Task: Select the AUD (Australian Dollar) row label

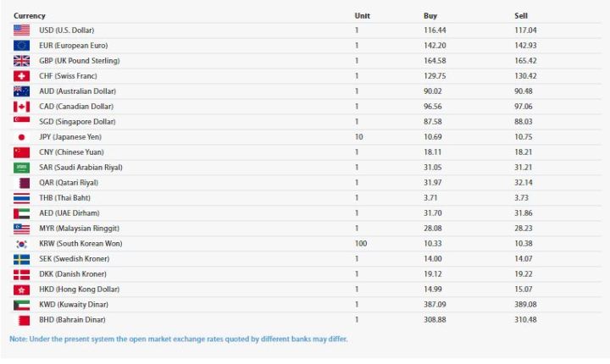Action: tap(77, 91)
